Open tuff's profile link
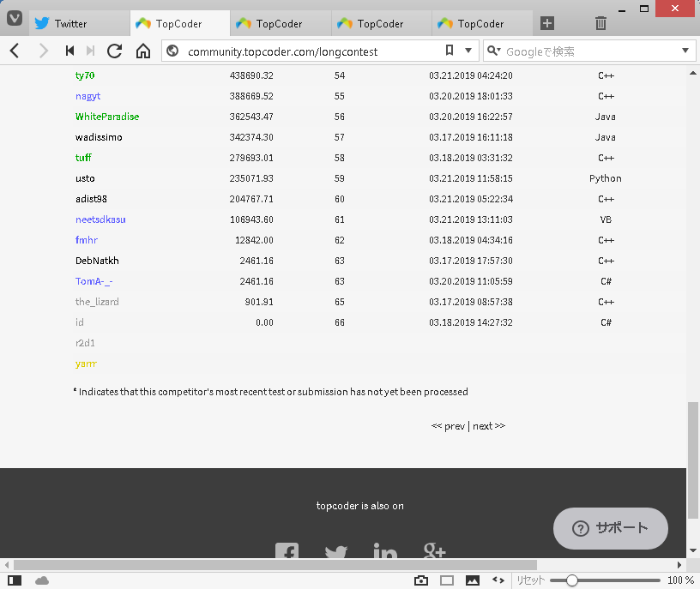 click(83, 158)
